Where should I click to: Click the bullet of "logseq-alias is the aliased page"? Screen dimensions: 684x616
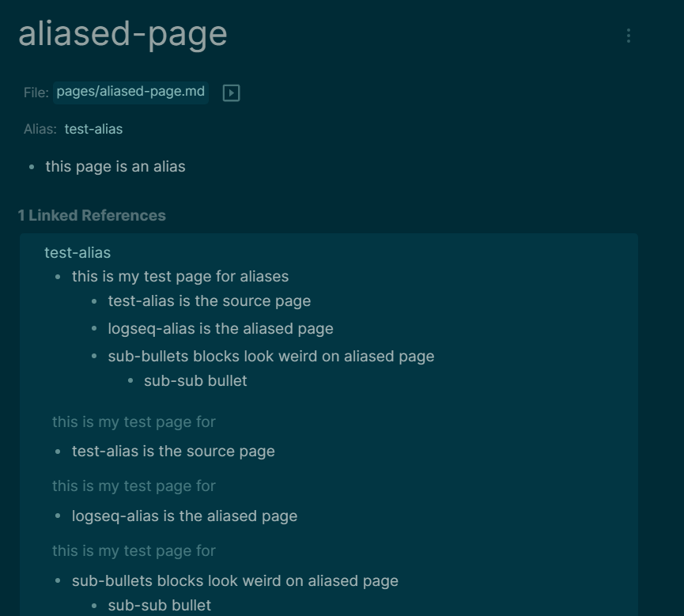(96, 328)
